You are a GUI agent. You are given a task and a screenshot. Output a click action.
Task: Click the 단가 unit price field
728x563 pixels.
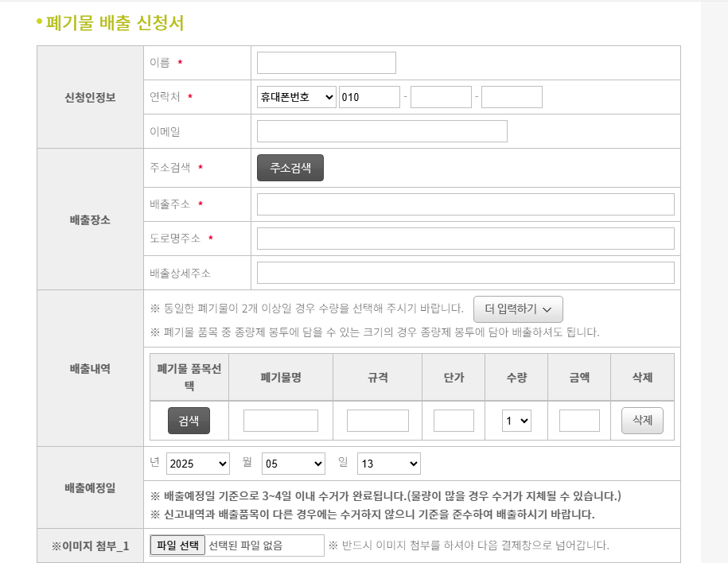pos(454,420)
